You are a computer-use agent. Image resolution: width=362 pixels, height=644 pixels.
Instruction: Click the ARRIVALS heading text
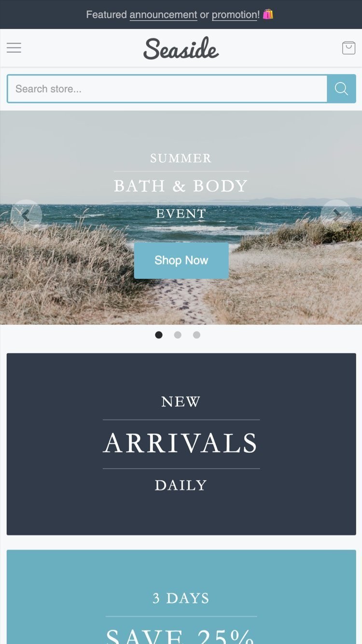[181, 444]
